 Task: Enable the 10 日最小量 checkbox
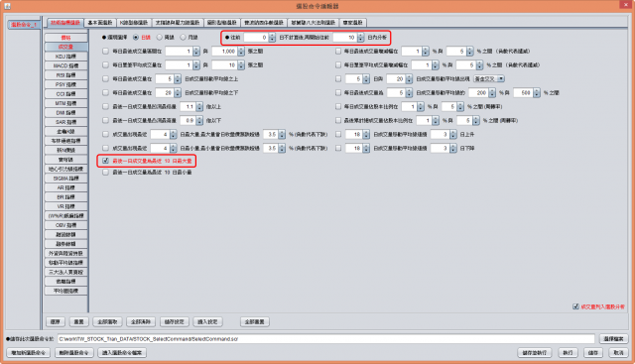(x=106, y=173)
